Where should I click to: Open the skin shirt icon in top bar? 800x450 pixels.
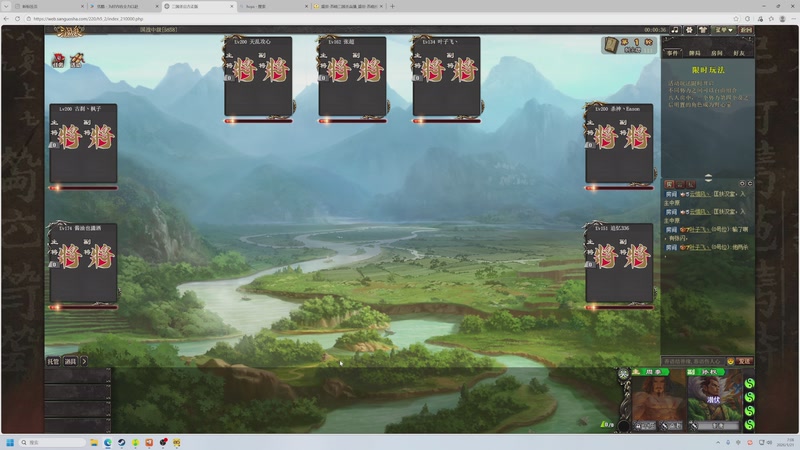[x=703, y=30]
